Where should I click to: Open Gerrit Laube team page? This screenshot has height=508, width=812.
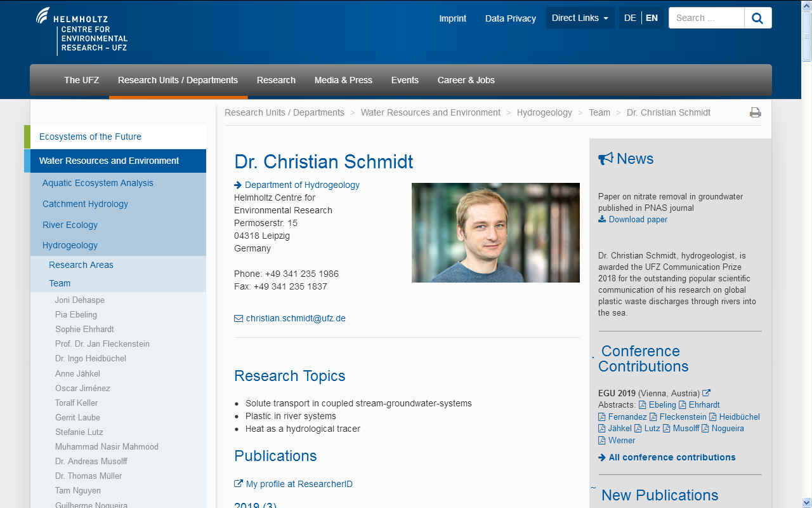pos(77,417)
